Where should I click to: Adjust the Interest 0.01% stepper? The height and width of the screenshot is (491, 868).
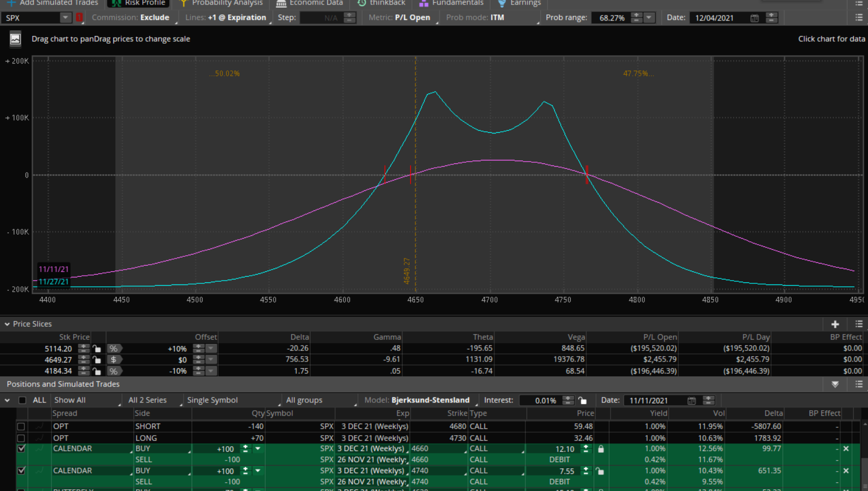[x=568, y=400]
